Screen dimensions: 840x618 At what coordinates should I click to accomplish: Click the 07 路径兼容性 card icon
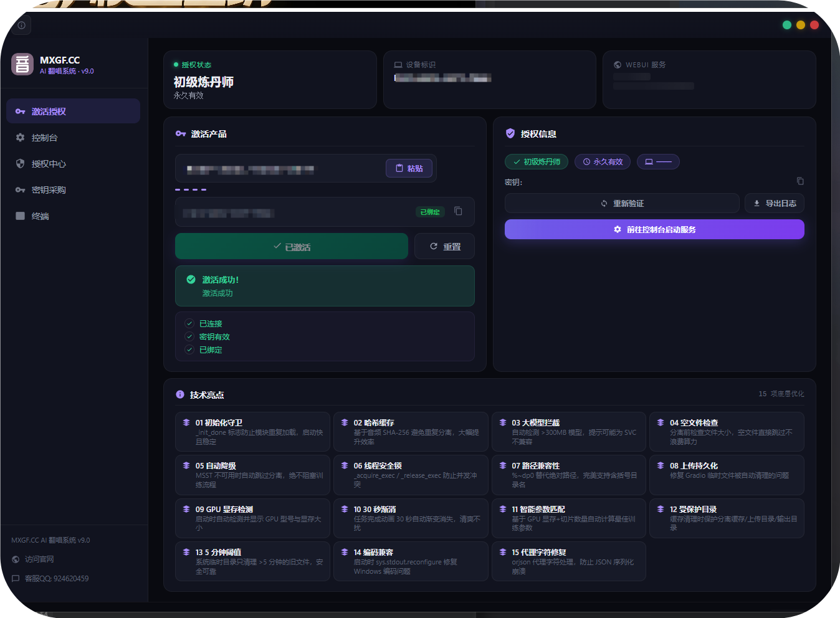(x=503, y=465)
